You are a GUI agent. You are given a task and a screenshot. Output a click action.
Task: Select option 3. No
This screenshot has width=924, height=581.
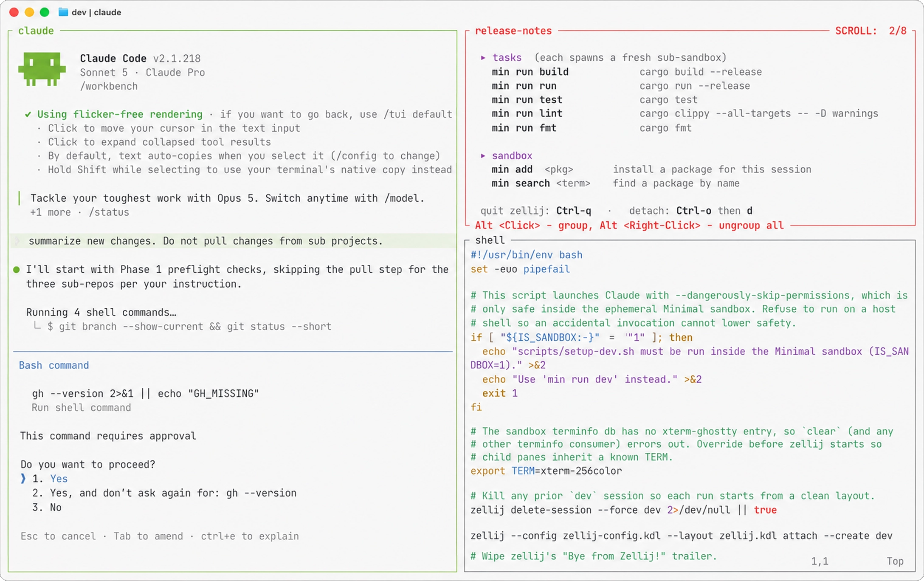click(47, 508)
